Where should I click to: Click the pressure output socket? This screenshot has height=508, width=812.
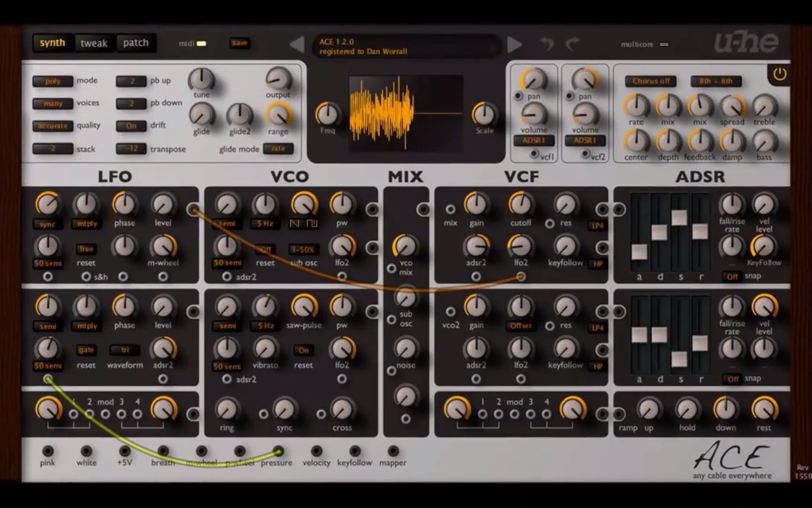278,451
